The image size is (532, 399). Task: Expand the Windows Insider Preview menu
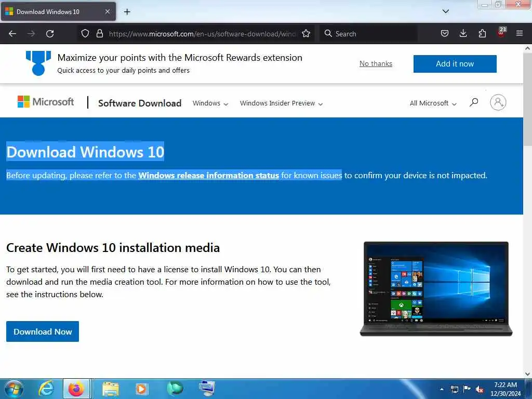[281, 103]
